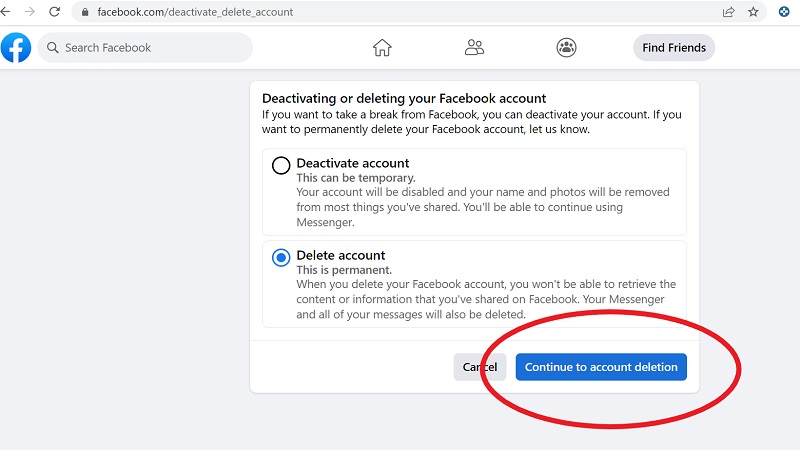Click the Facebook logo icon

(x=16, y=47)
